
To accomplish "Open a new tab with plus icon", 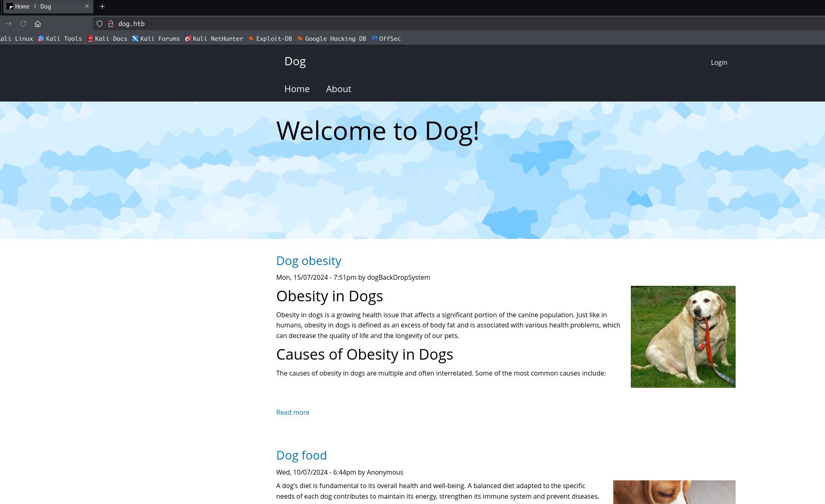I will click(x=102, y=7).
